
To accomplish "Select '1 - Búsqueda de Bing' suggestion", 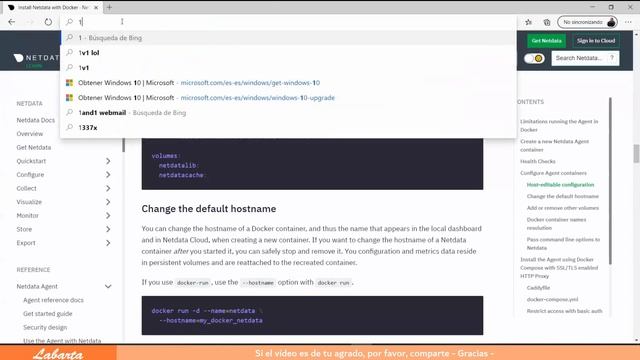I will pos(288,38).
